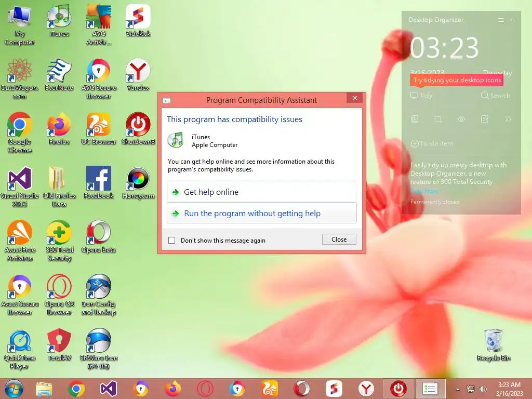Select the Avast Secure Browser desktop icon
This screenshot has width=532, height=399.
pyautogui.click(x=19, y=295)
